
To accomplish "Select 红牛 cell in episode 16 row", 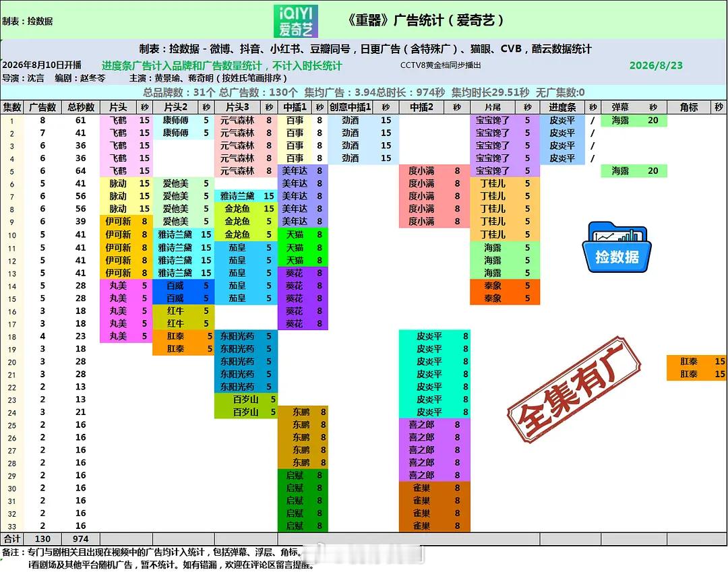I will click(x=175, y=311).
